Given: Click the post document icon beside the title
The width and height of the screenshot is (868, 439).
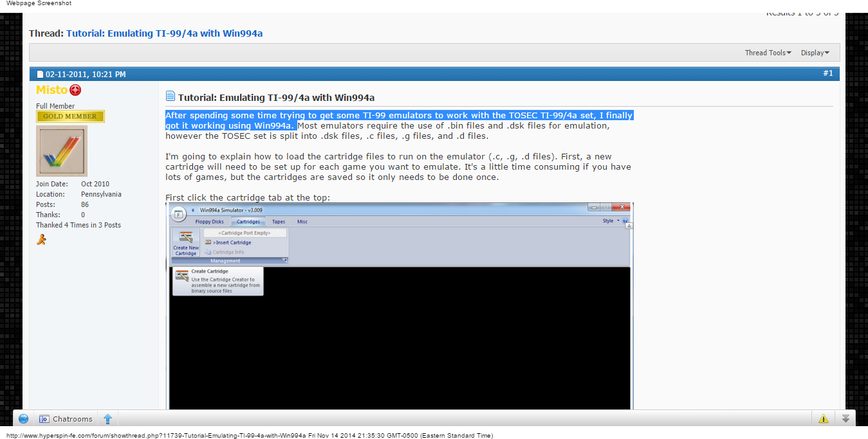Looking at the screenshot, I should (x=171, y=96).
